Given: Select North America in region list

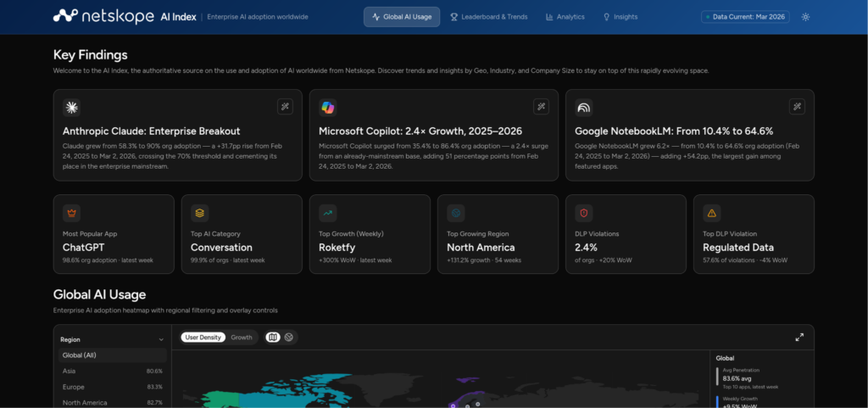Looking at the screenshot, I should click(x=113, y=402).
